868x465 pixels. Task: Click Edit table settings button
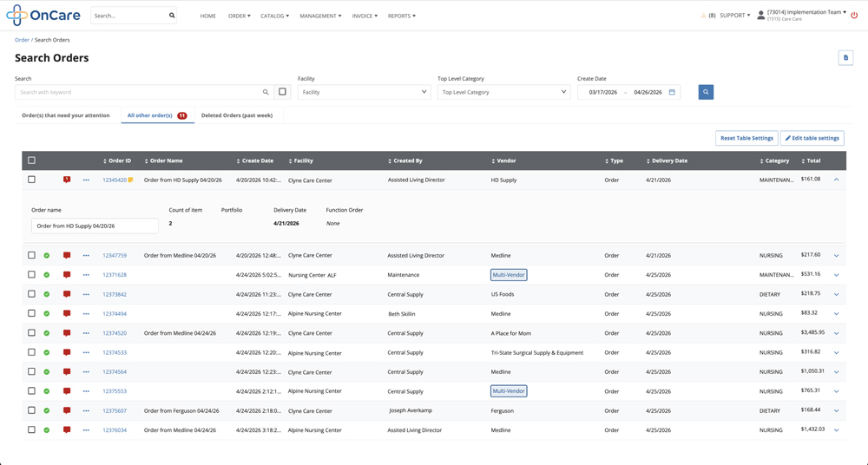tap(812, 138)
